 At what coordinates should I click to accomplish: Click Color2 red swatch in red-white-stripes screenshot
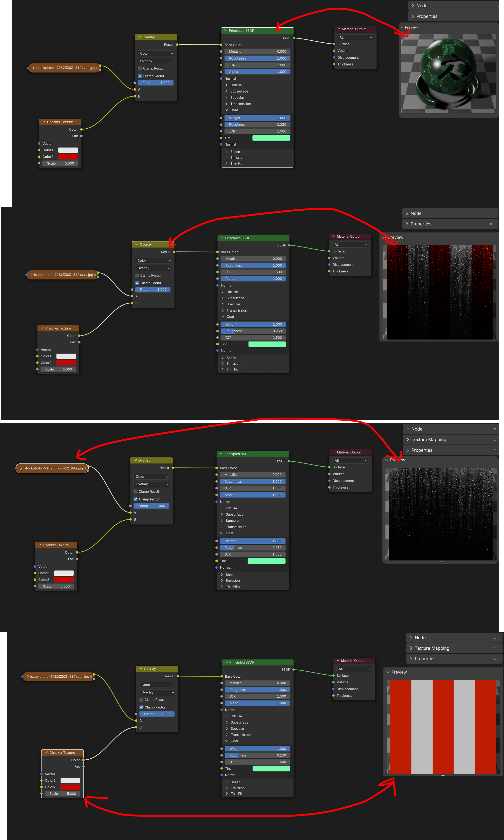(70, 787)
